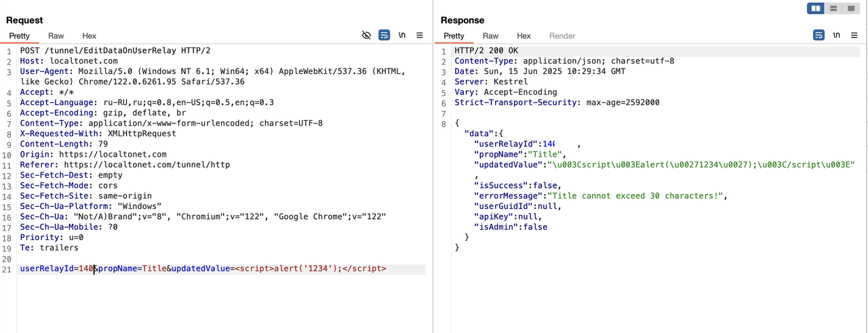Click Sec-Fetch-Dest: empty header
Image resolution: width=868 pixels, height=333 pixels.
(71, 175)
